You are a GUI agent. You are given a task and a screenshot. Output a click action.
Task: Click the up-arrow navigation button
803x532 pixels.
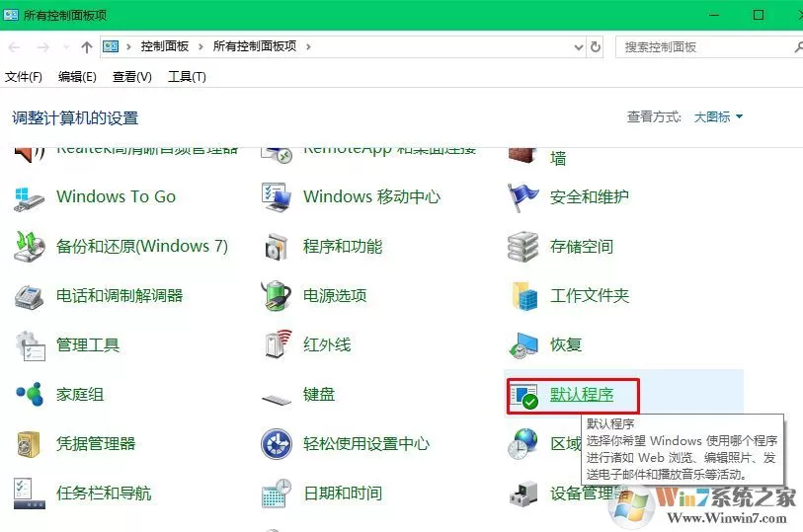[x=87, y=47]
